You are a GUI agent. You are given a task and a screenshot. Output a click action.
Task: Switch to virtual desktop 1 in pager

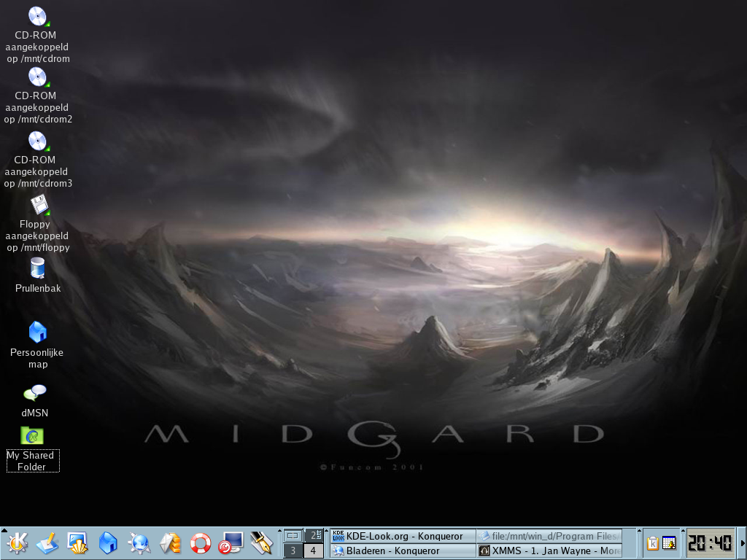[x=293, y=536]
